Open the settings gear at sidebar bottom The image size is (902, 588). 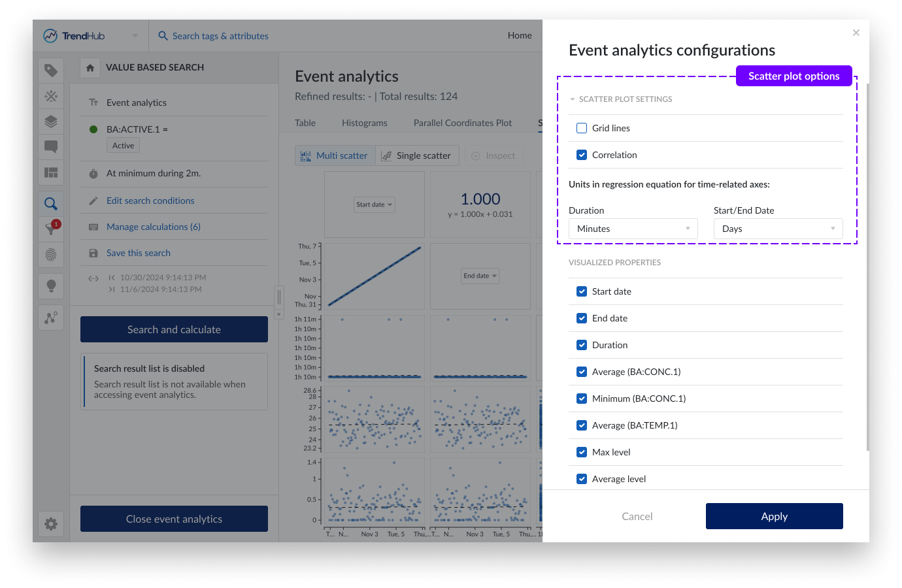click(x=51, y=523)
